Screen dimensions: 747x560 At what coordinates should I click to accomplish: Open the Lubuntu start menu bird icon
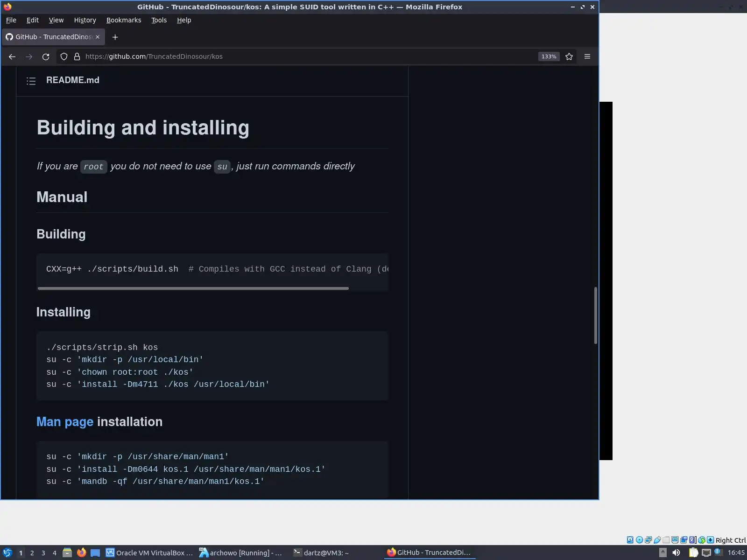7,553
